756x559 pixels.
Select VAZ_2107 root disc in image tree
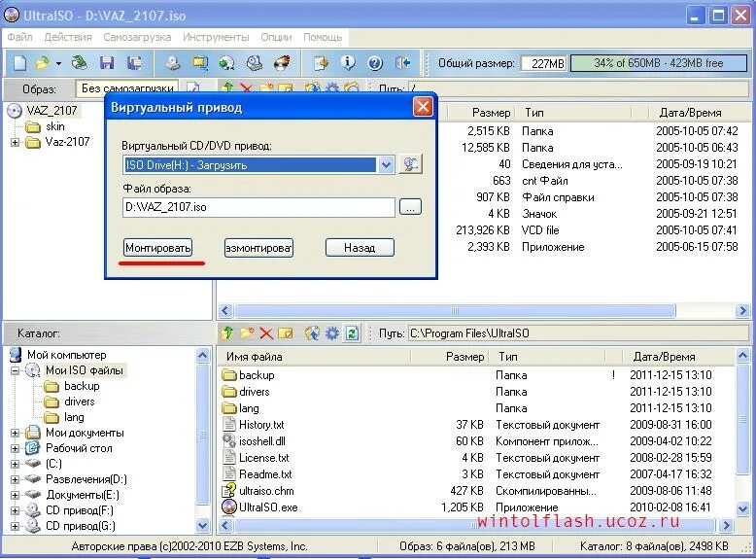52,111
